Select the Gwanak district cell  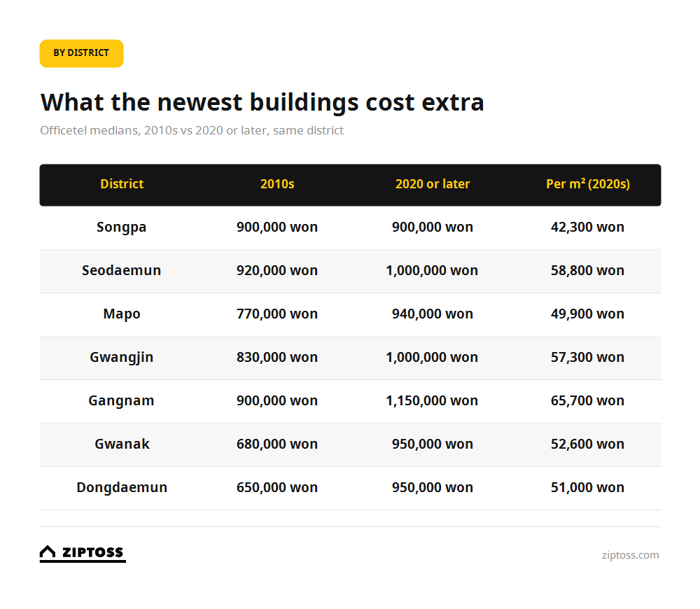pos(122,444)
